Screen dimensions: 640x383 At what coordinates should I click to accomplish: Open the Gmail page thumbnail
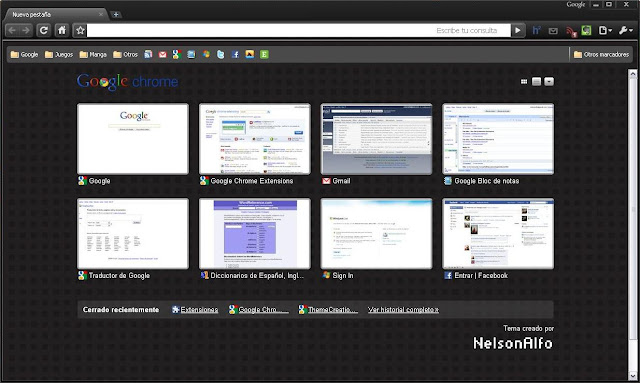(x=376, y=139)
